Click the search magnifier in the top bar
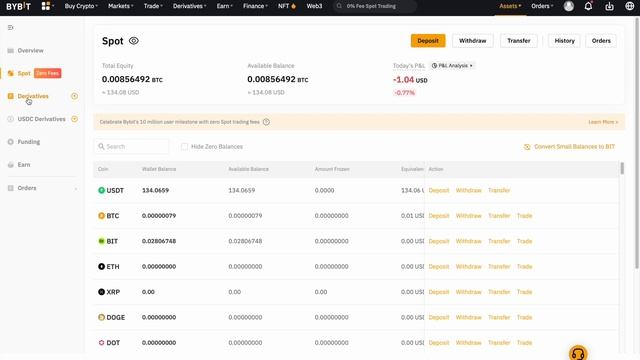This screenshot has height=360, width=640. [339, 6]
